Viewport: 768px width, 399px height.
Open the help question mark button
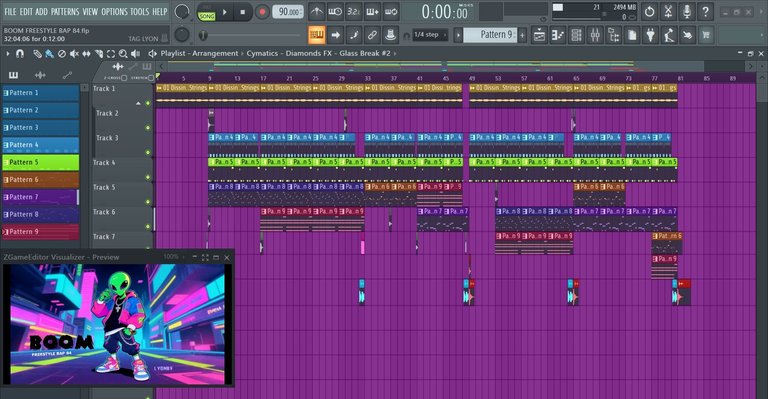click(x=705, y=12)
